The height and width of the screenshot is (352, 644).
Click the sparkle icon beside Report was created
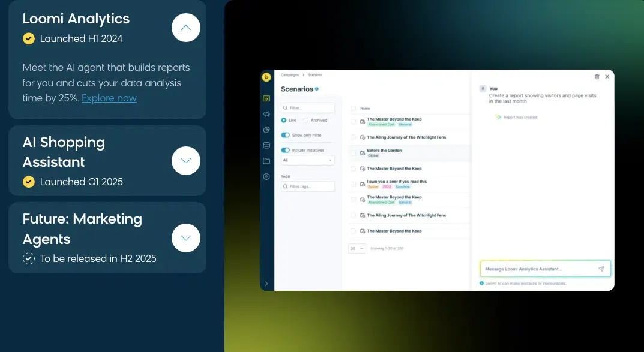tap(498, 117)
